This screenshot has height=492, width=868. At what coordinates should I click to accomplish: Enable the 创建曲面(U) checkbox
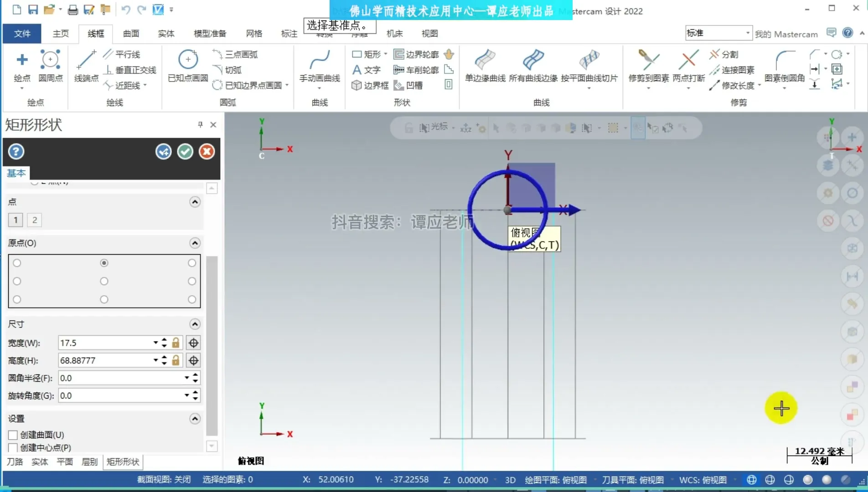[13, 435]
